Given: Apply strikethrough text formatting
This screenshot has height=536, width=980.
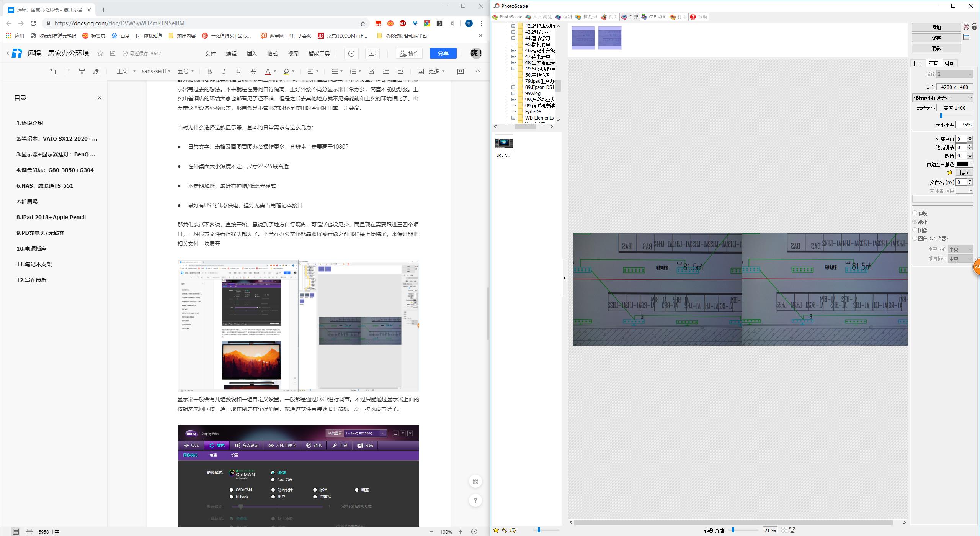Looking at the screenshot, I should (x=253, y=71).
